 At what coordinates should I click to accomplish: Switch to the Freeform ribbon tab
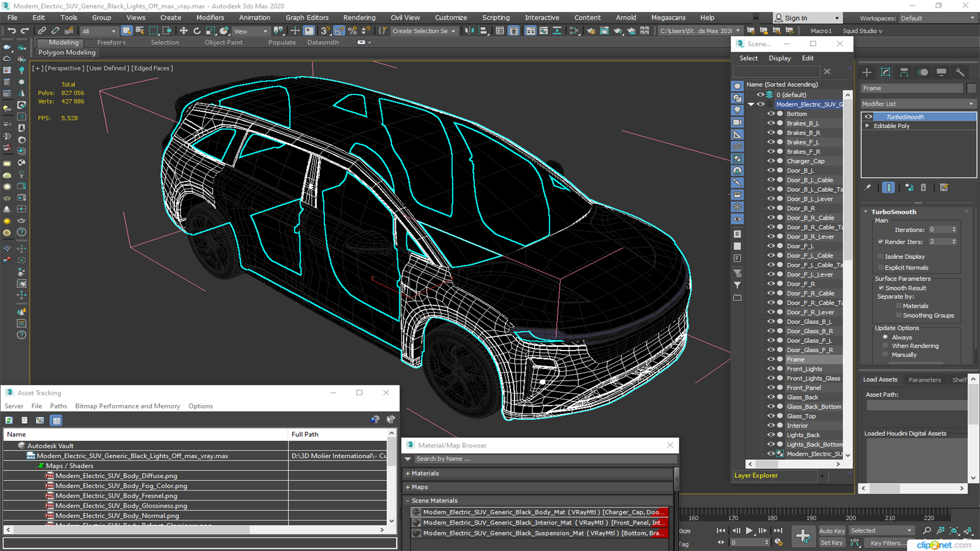[111, 42]
